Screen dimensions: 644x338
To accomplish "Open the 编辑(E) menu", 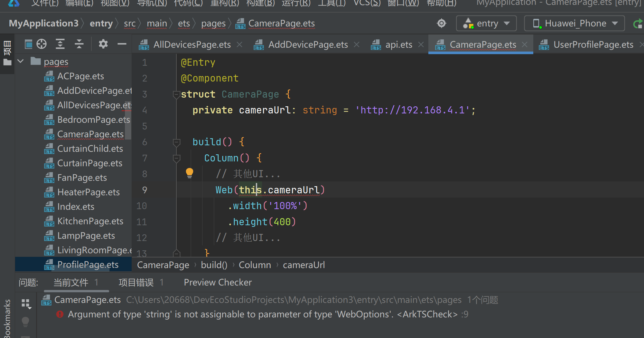I will coord(79,3).
